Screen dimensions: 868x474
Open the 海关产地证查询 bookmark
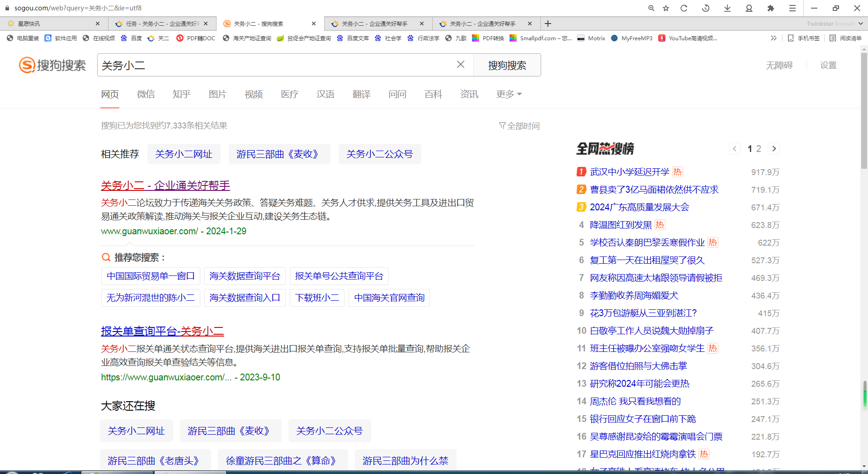[247, 38]
